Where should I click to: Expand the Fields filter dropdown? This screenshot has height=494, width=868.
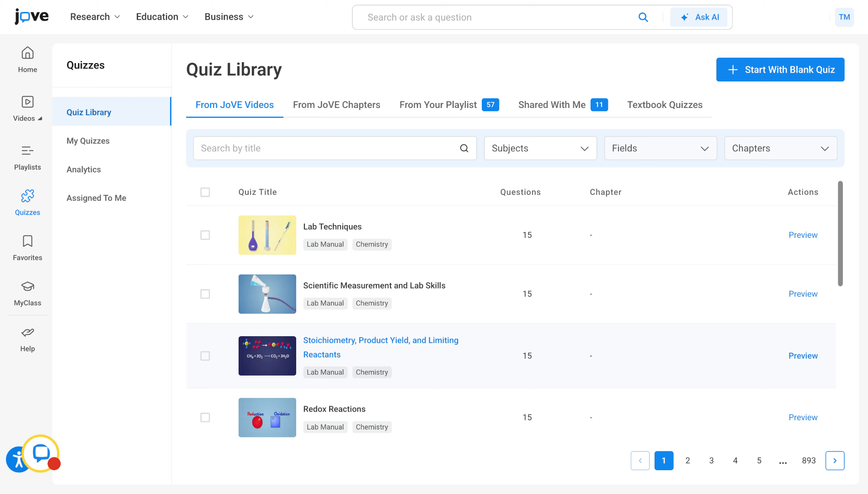tap(660, 148)
